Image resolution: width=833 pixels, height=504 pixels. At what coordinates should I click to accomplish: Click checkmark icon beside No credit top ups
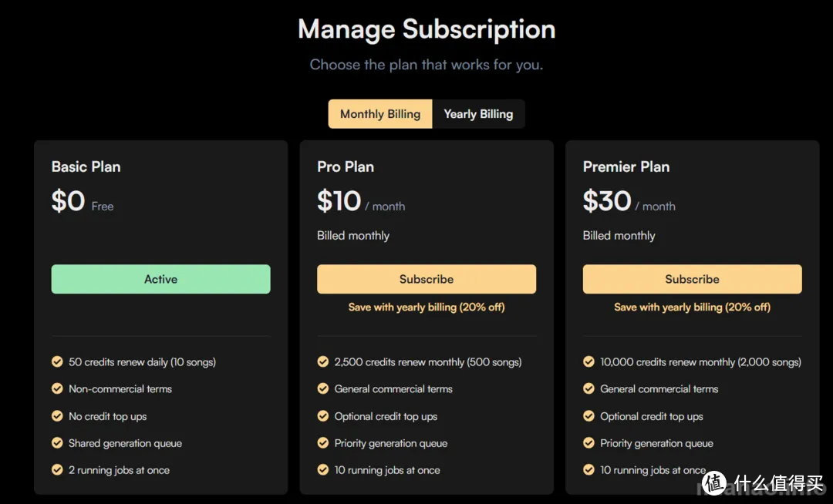point(57,416)
